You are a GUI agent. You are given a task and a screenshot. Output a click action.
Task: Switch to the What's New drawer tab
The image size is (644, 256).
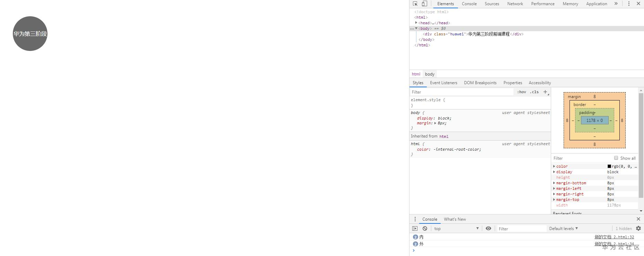[x=455, y=219]
